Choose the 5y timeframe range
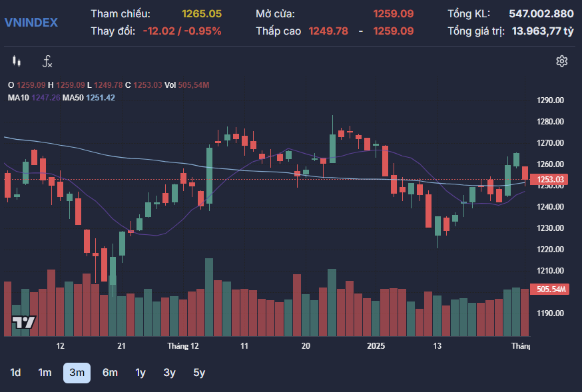Viewport: 582px width, 392px height. click(199, 373)
